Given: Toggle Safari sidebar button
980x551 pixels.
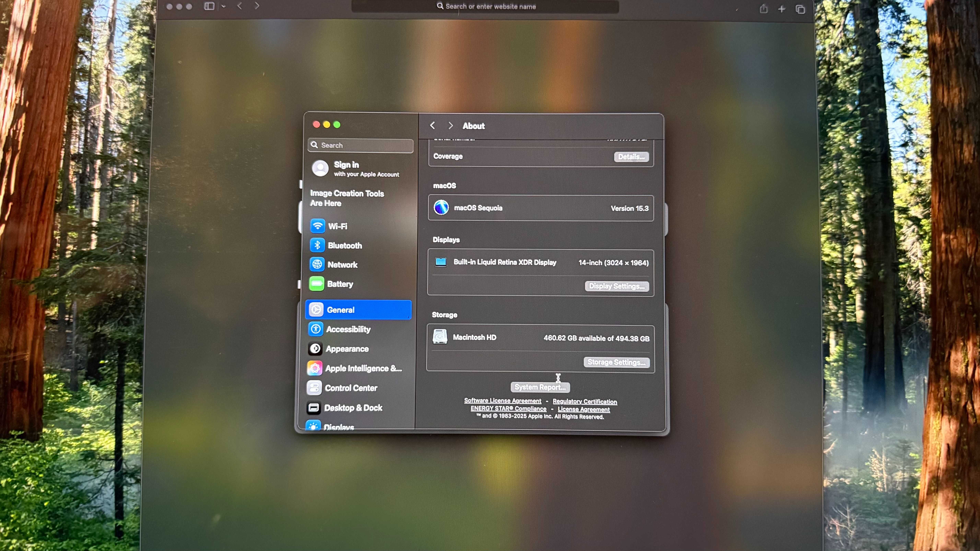Looking at the screenshot, I should (209, 6).
